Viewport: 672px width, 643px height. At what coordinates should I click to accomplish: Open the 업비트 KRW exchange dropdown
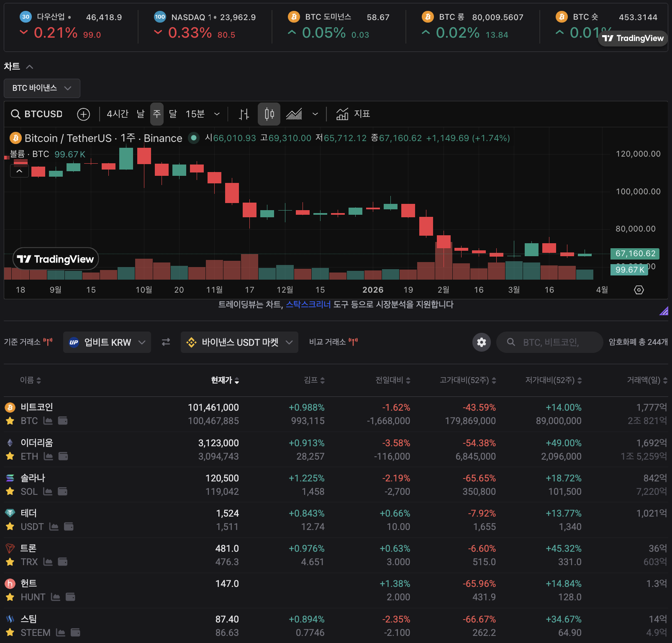(107, 342)
